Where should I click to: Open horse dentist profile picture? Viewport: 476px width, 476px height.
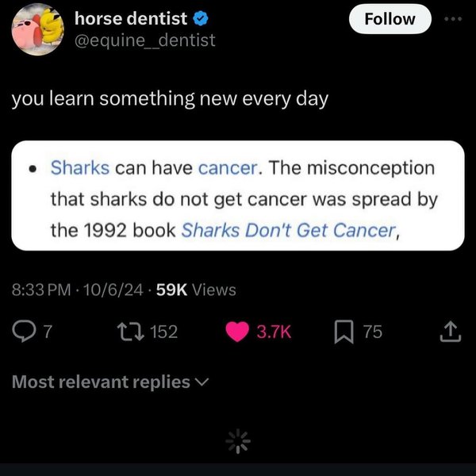pyautogui.click(x=38, y=29)
